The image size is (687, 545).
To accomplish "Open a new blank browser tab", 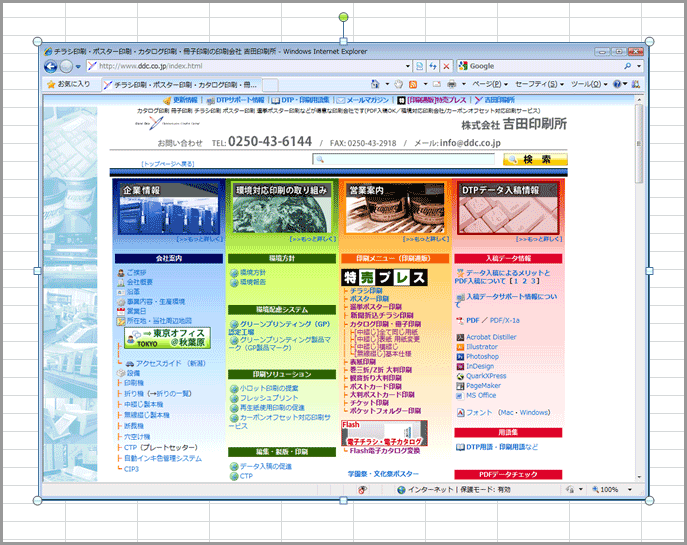I will pos(270,85).
